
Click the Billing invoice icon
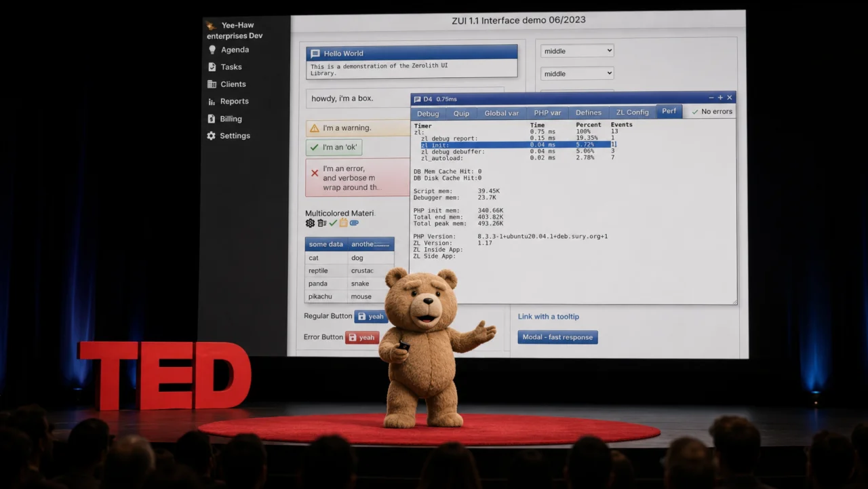click(212, 119)
